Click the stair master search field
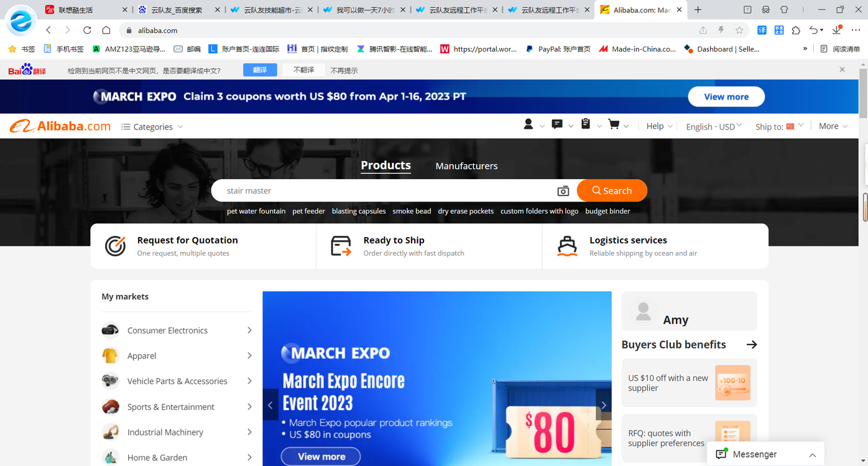Viewport: 868px width, 466px height. (x=386, y=191)
